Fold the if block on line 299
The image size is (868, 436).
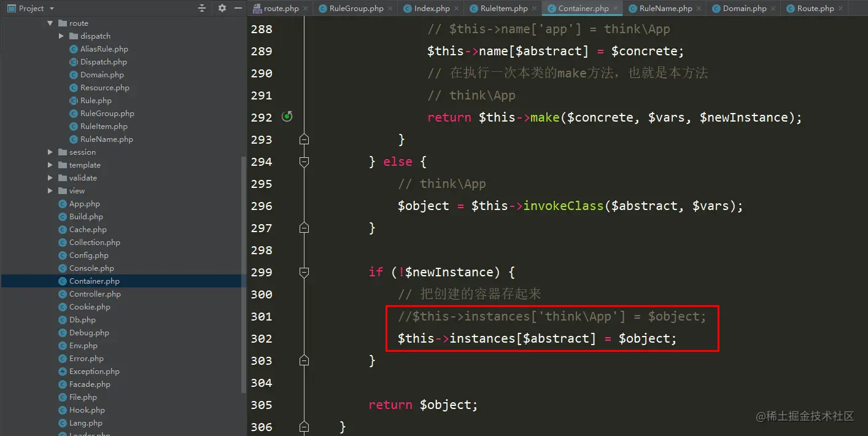tap(304, 272)
